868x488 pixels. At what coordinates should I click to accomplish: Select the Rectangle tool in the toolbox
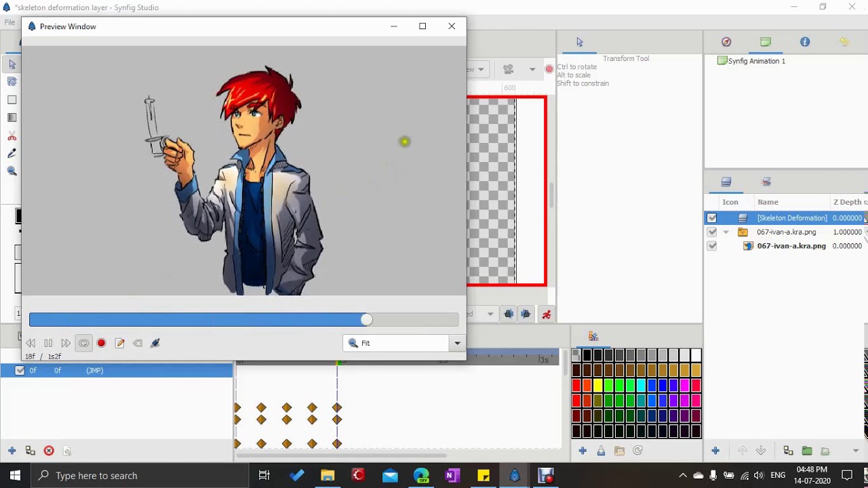point(12,100)
